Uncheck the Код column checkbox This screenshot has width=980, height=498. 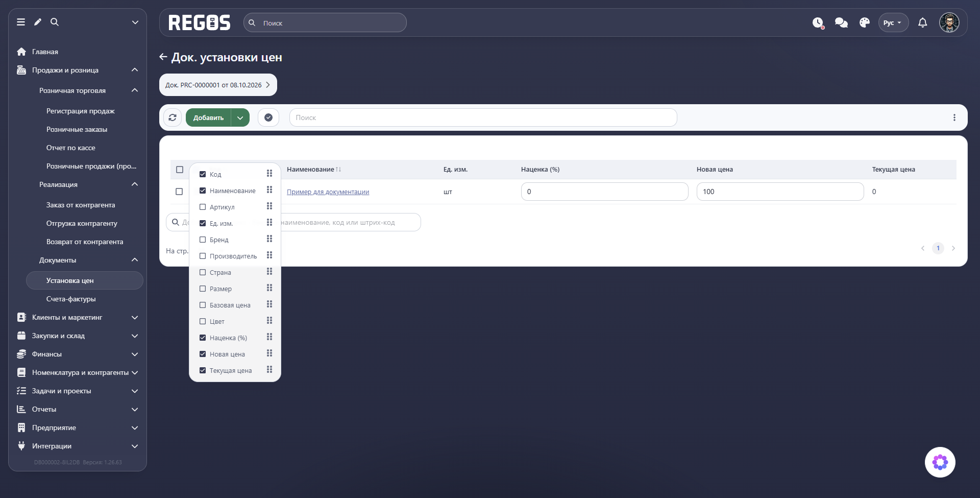point(203,174)
